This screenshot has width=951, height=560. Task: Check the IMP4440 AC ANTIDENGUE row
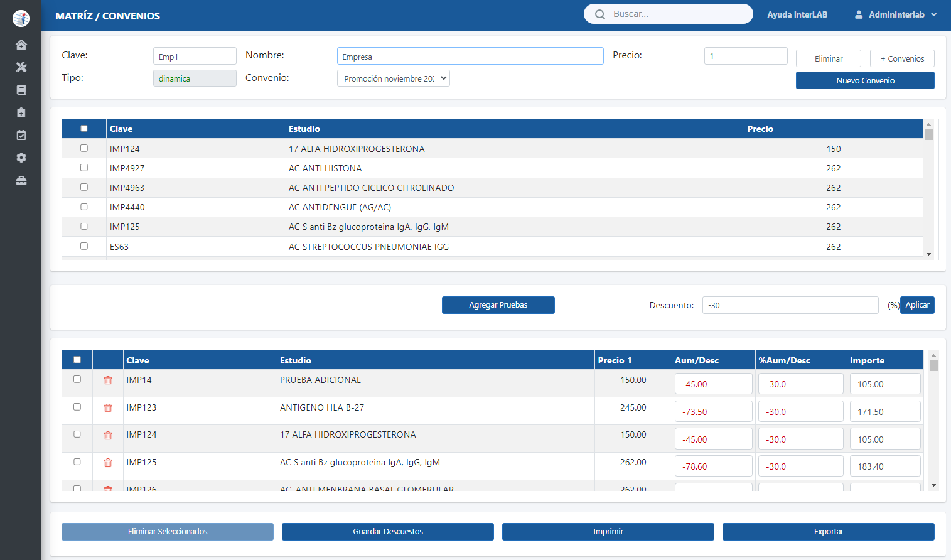[84, 207]
